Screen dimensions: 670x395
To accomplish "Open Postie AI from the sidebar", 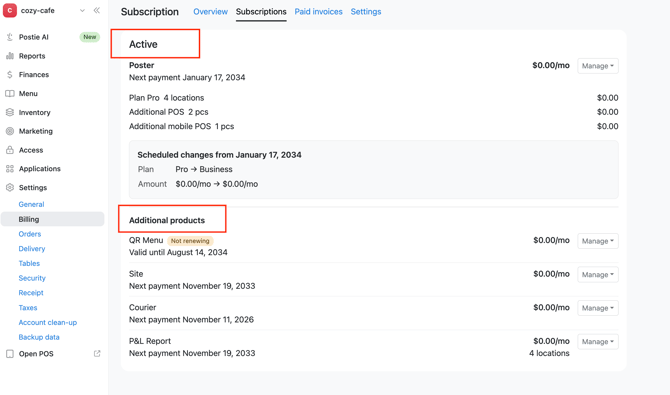I will 34,37.
